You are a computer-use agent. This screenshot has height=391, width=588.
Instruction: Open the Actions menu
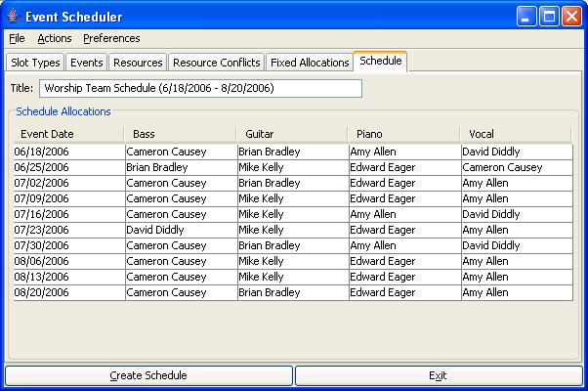click(55, 39)
